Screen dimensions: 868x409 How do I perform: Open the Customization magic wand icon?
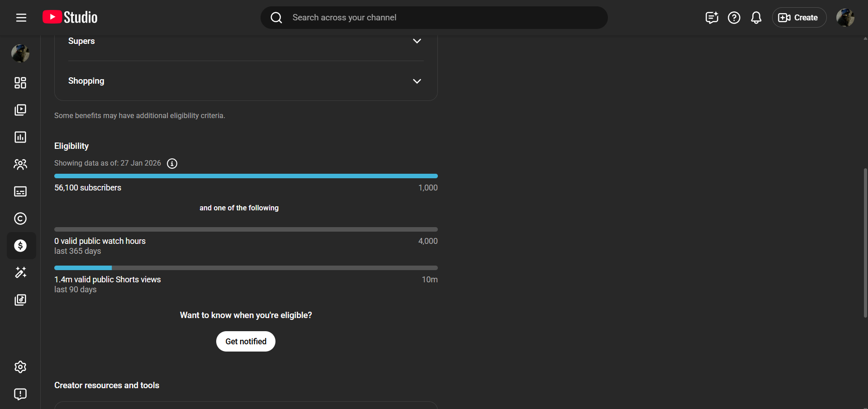click(20, 272)
